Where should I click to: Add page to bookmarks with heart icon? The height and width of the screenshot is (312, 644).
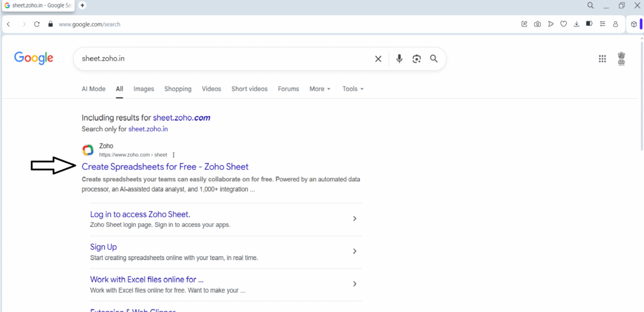(x=563, y=25)
